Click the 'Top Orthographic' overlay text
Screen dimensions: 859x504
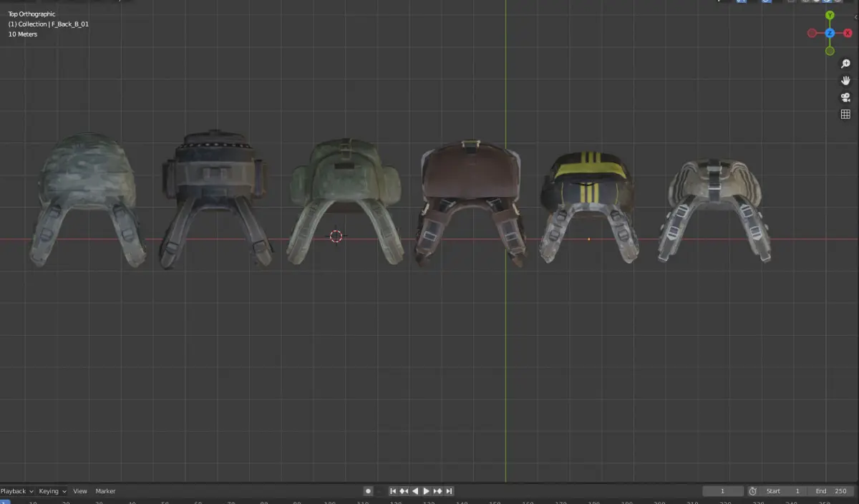click(31, 14)
